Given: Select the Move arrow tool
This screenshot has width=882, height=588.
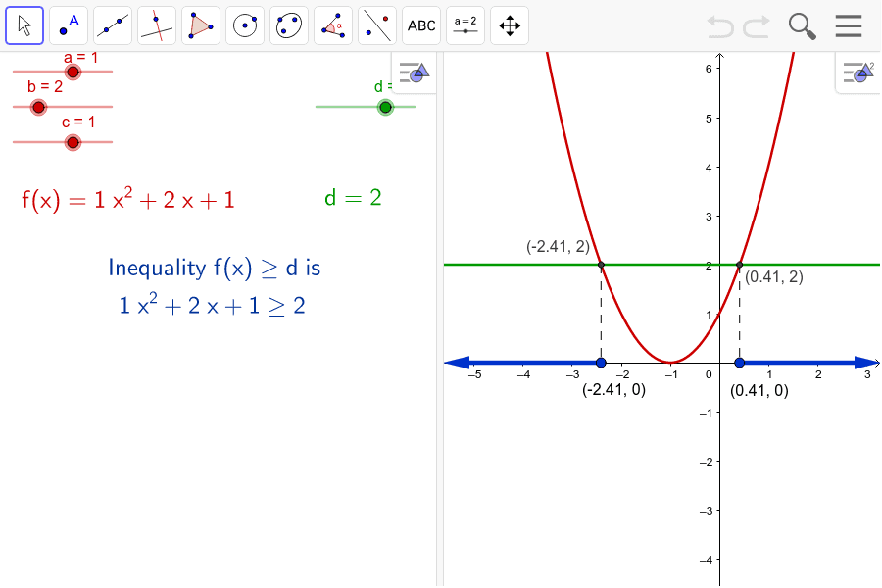Looking at the screenshot, I should (24, 25).
